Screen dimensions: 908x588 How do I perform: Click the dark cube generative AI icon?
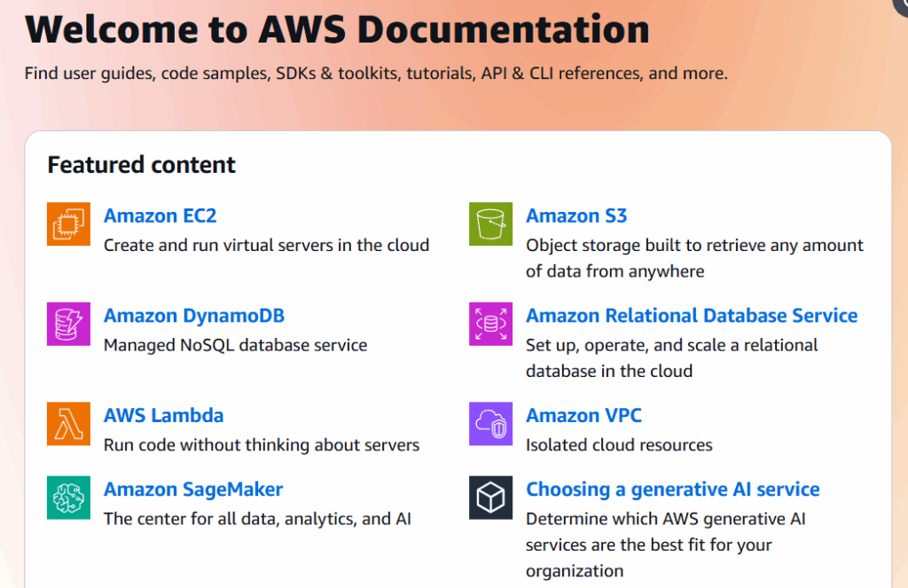(490, 498)
